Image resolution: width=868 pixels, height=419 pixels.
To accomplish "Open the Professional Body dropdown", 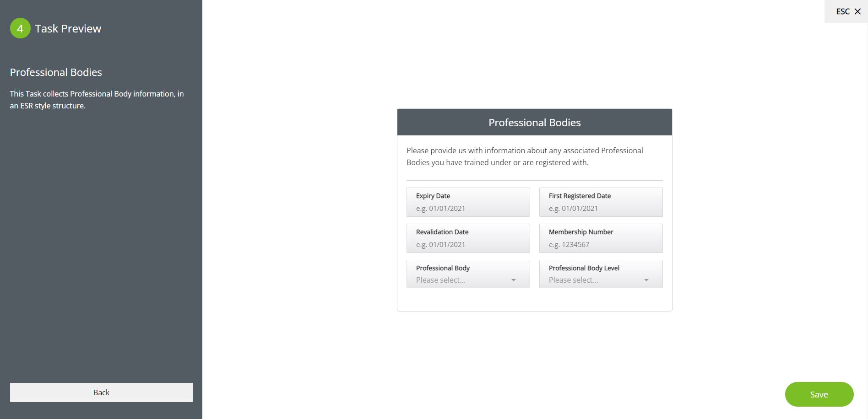I will [x=462, y=279].
